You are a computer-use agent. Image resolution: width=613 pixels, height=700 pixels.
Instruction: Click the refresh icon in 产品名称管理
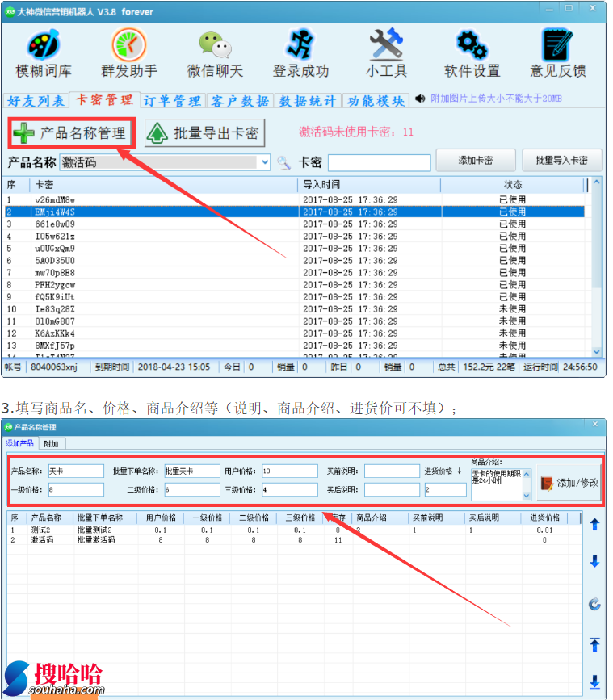pos(594,604)
